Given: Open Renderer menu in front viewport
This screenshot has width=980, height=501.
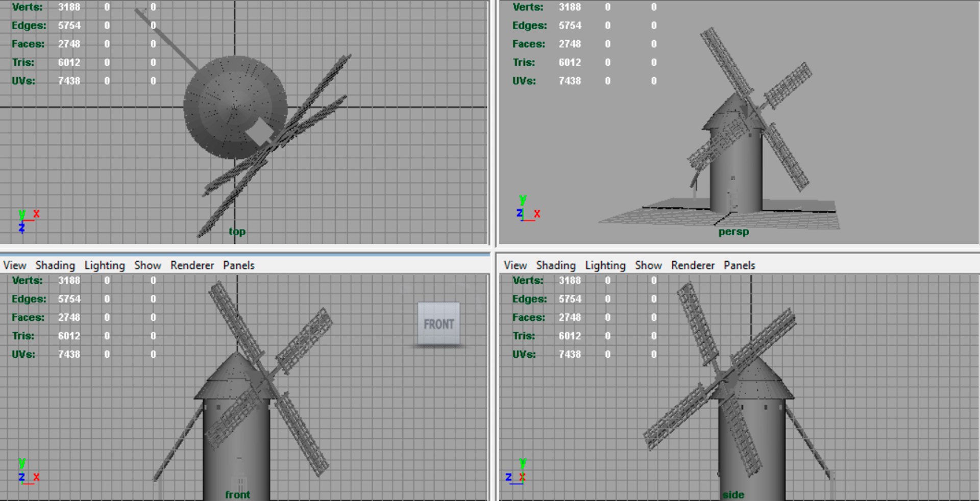Looking at the screenshot, I should pos(192,265).
